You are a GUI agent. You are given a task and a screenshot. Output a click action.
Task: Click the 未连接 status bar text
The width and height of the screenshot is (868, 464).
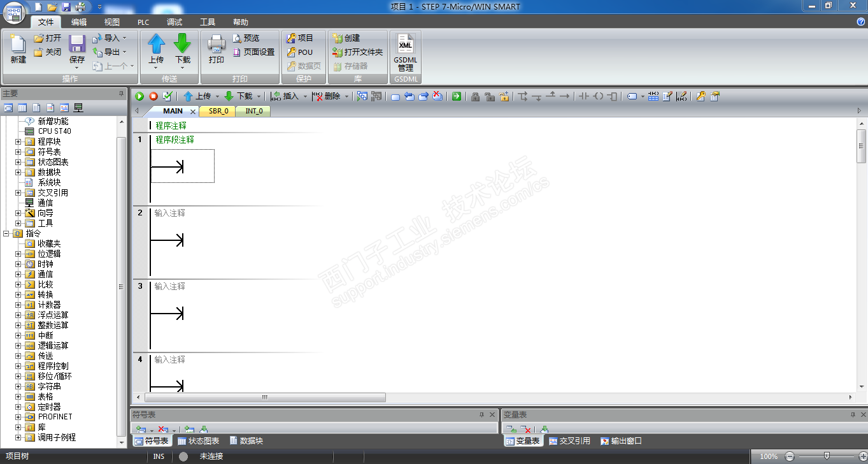click(211, 456)
